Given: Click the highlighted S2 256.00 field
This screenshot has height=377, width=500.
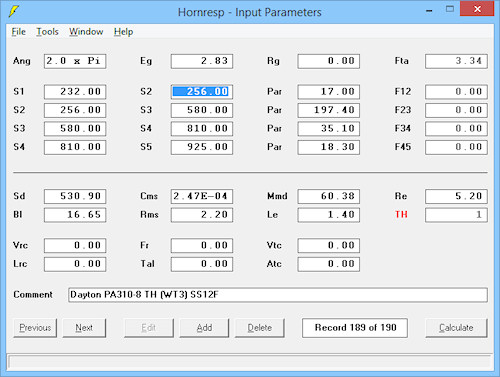Looking at the screenshot, I should pos(202,92).
